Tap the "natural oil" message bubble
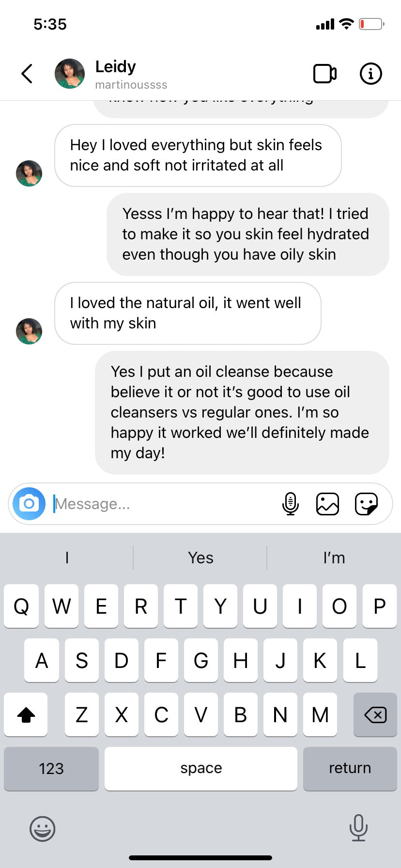Screen dimensions: 401x868 click(188, 313)
